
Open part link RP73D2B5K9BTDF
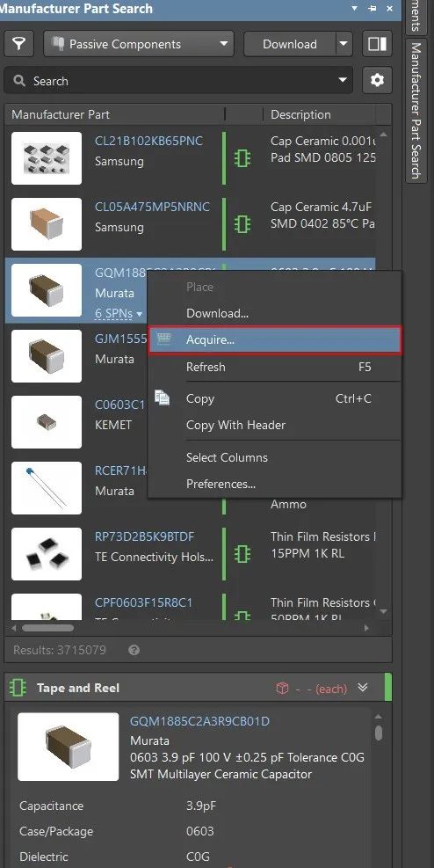pyautogui.click(x=145, y=536)
